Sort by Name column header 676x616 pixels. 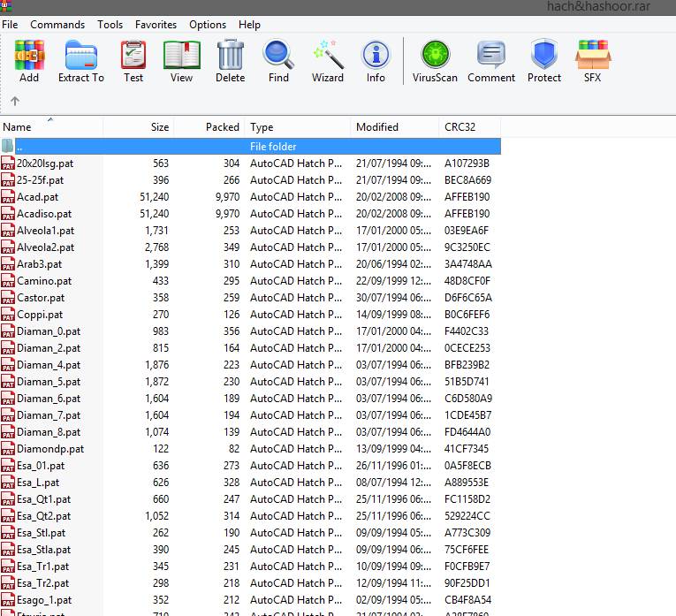[x=51, y=127]
